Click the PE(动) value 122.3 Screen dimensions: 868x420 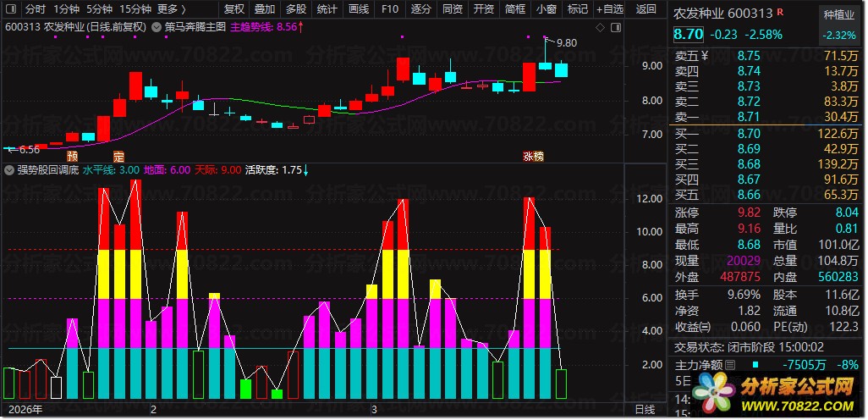point(843,327)
